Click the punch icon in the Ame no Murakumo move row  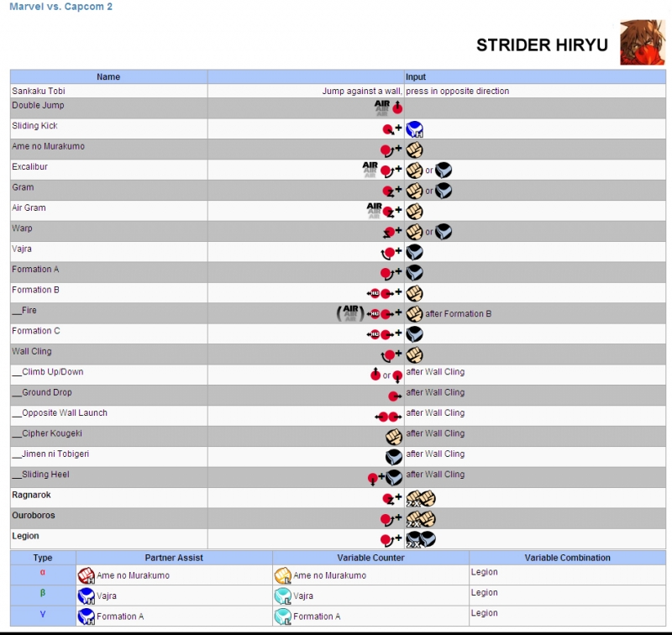(414, 150)
